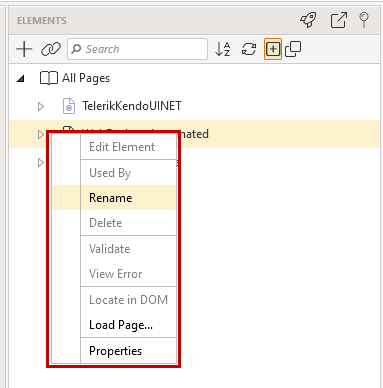This screenshot has height=388, width=383.
Task: Open Properties from context menu
Action: (128, 351)
